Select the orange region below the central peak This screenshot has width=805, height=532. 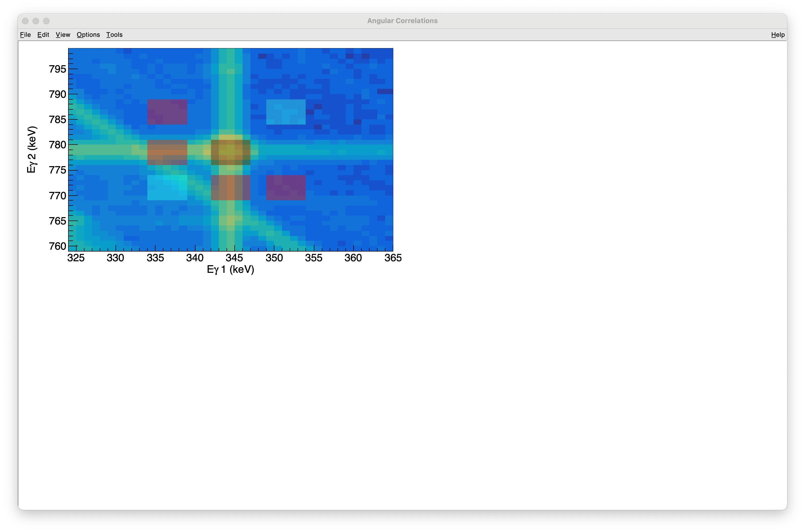(x=230, y=188)
